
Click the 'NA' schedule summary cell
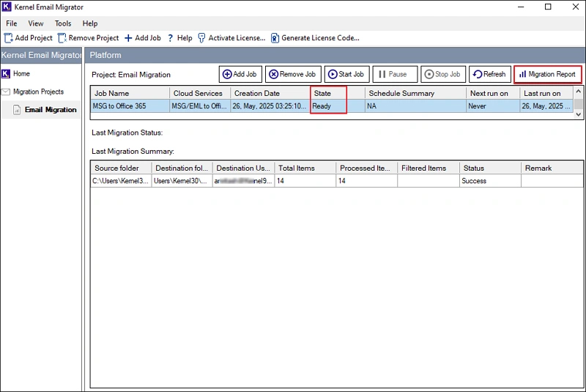(x=415, y=106)
